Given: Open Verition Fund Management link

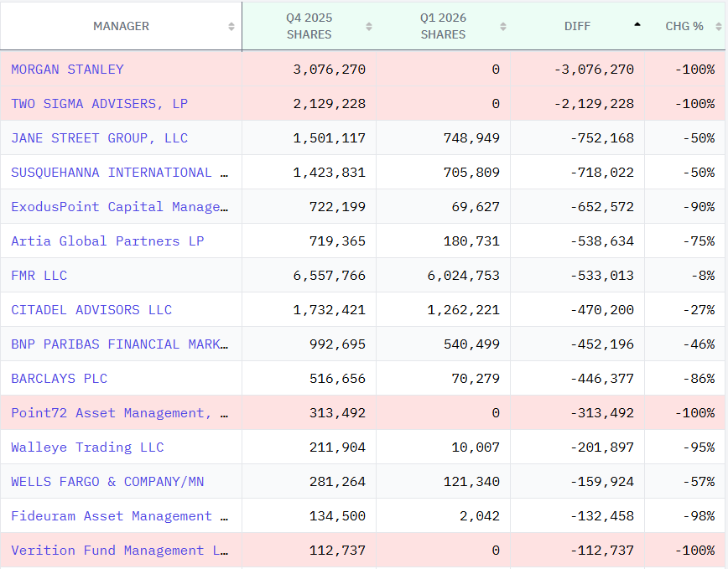Looking at the screenshot, I should [120, 550].
